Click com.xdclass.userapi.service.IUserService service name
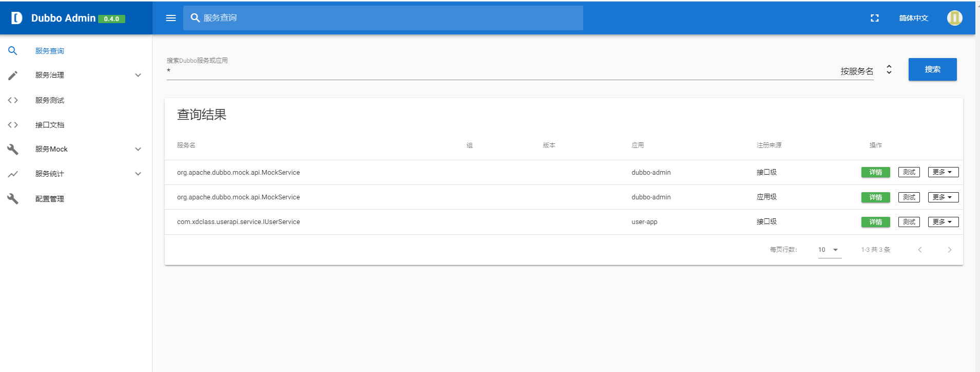Screen dimensions: 980x372 [x=238, y=222]
